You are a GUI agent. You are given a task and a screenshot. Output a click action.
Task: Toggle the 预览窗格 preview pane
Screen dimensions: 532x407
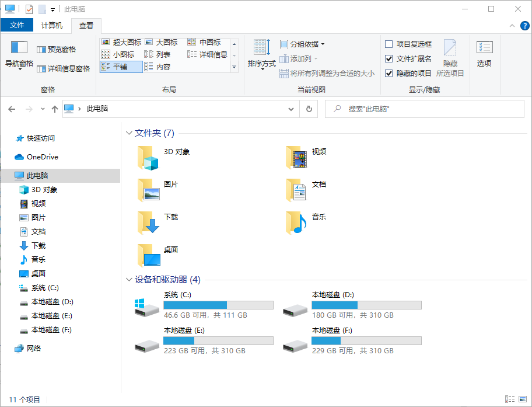57,50
